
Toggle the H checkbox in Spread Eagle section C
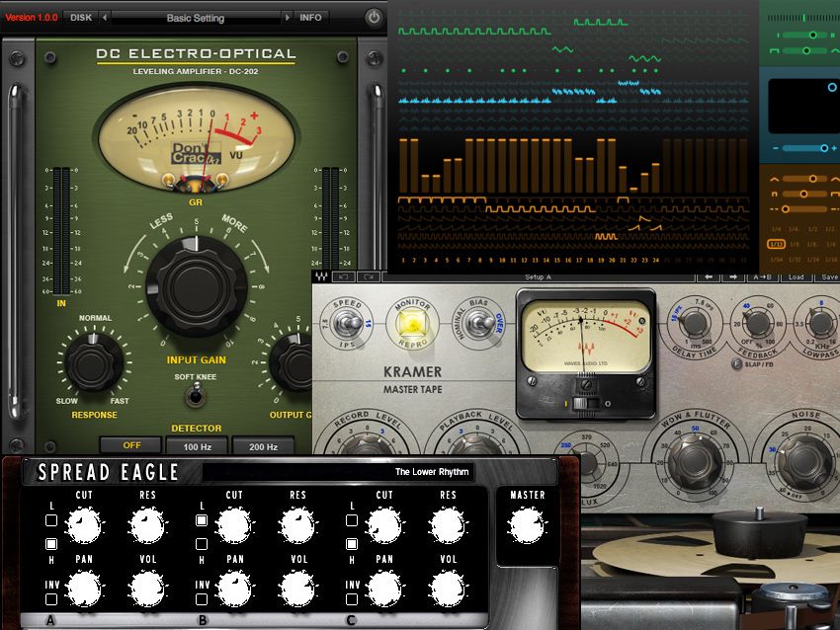click(x=352, y=544)
